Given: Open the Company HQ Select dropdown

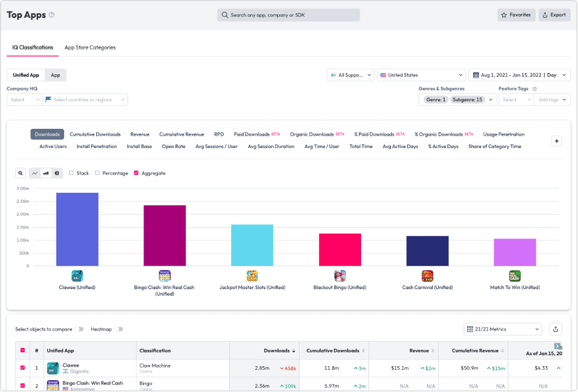Looking at the screenshot, I should click(25, 100).
